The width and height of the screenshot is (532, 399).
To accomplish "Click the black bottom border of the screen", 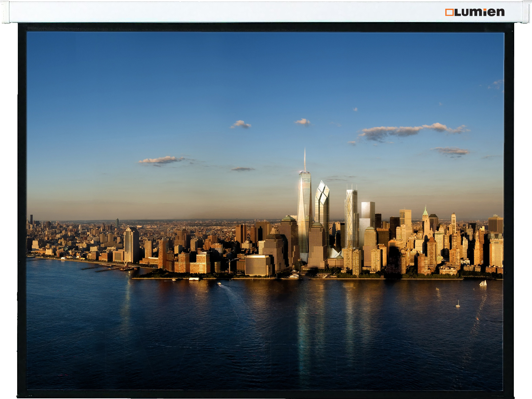I will coord(265,394).
